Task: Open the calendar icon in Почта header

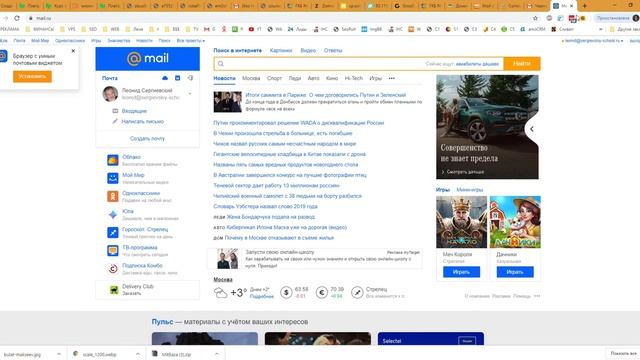Action: point(178,78)
